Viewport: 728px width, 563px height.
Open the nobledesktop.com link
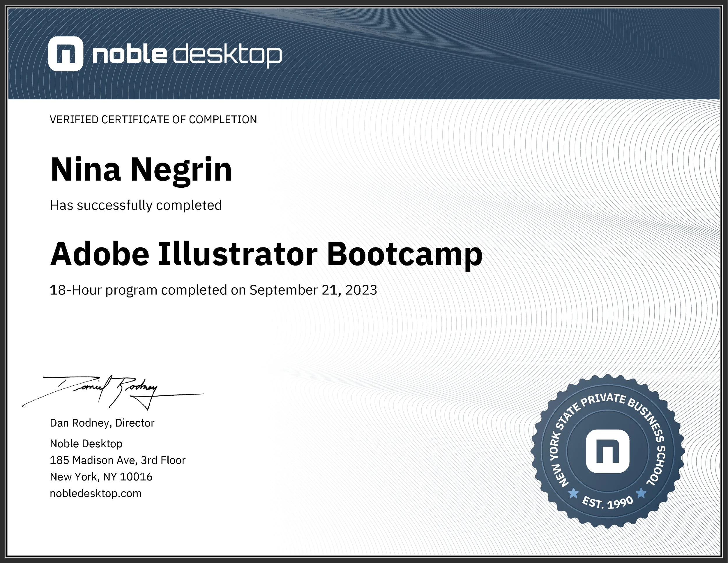click(96, 493)
